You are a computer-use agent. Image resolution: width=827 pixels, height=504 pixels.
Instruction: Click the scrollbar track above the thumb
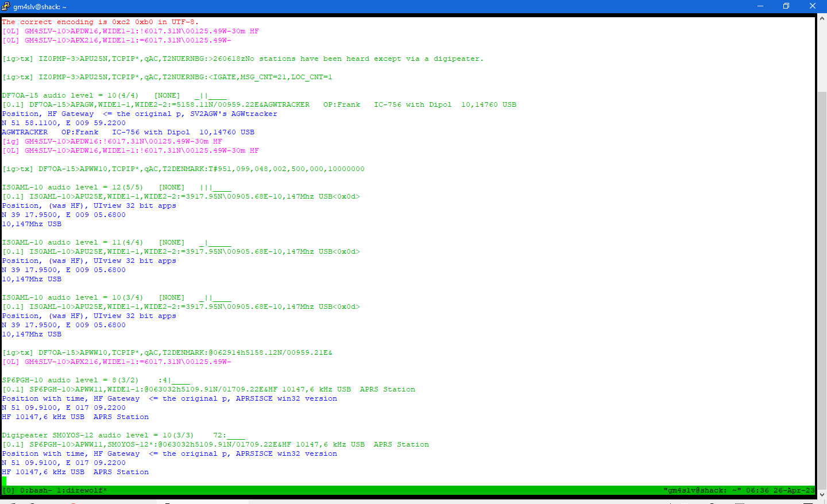(822, 57)
